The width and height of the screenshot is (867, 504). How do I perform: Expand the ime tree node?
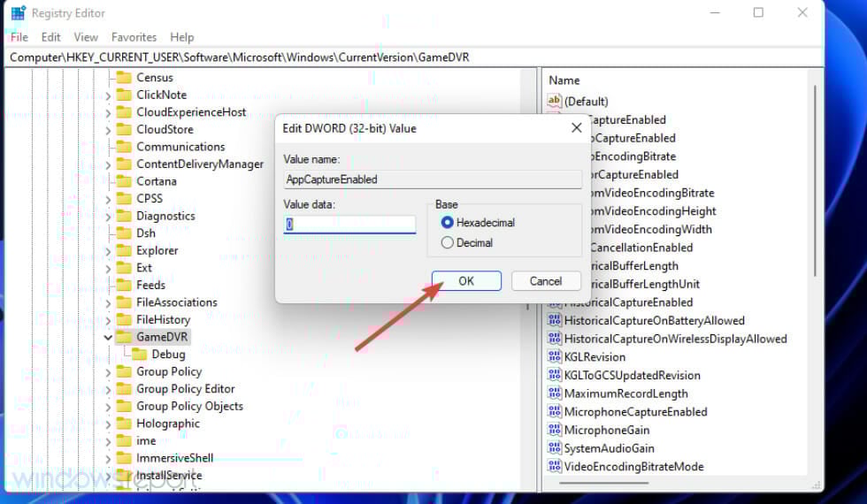pyautogui.click(x=108, y=441)
